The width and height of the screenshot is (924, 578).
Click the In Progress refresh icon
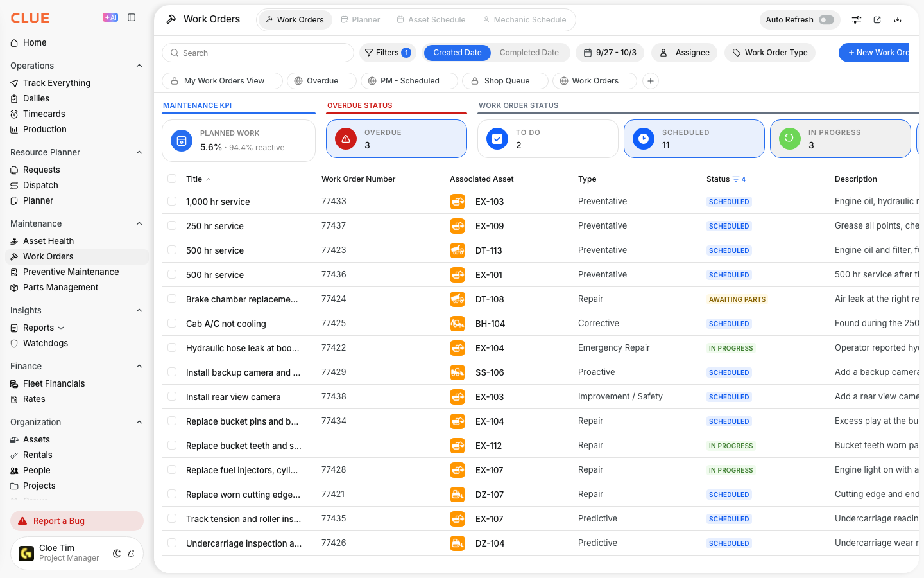coord(790,139)
